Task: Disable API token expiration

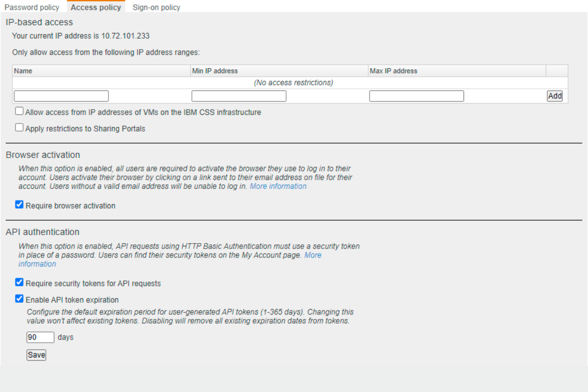Action: [x=19, y=298]
